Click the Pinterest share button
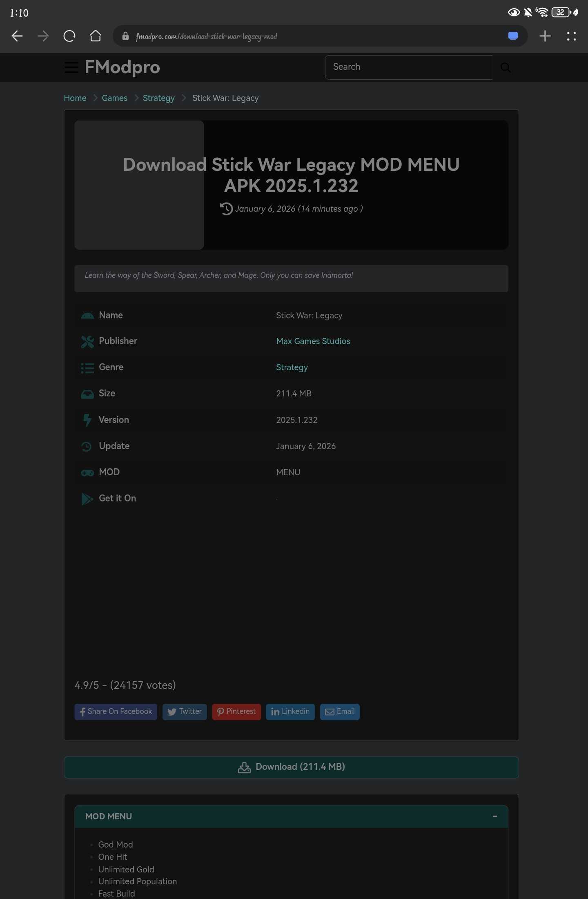This screenshot has width=588, height=899. [236, 711]
